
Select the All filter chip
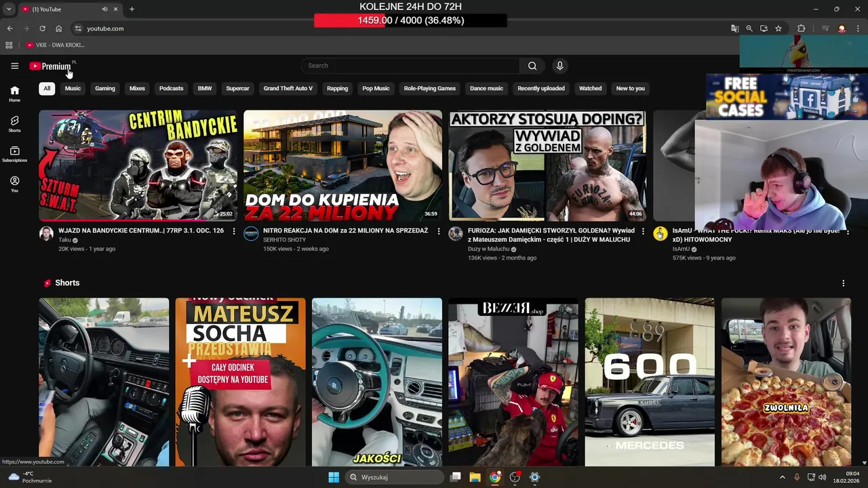point(47,88)
